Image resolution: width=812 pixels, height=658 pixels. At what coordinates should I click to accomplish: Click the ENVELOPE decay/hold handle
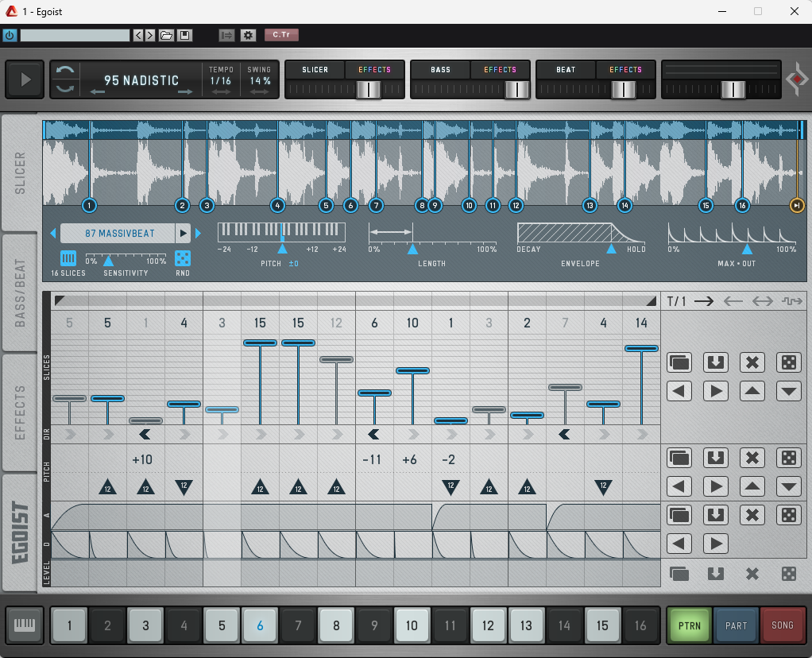click(x=612, y=250)
